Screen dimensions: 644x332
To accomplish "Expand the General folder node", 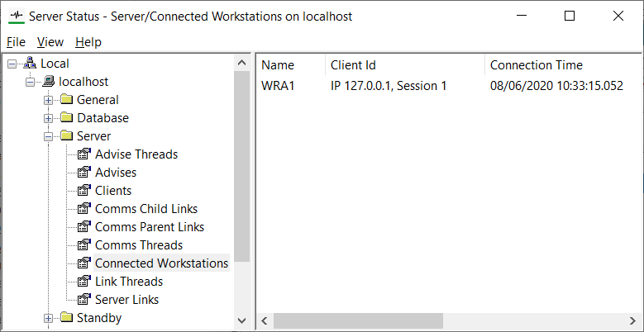I will click(49, 100).
